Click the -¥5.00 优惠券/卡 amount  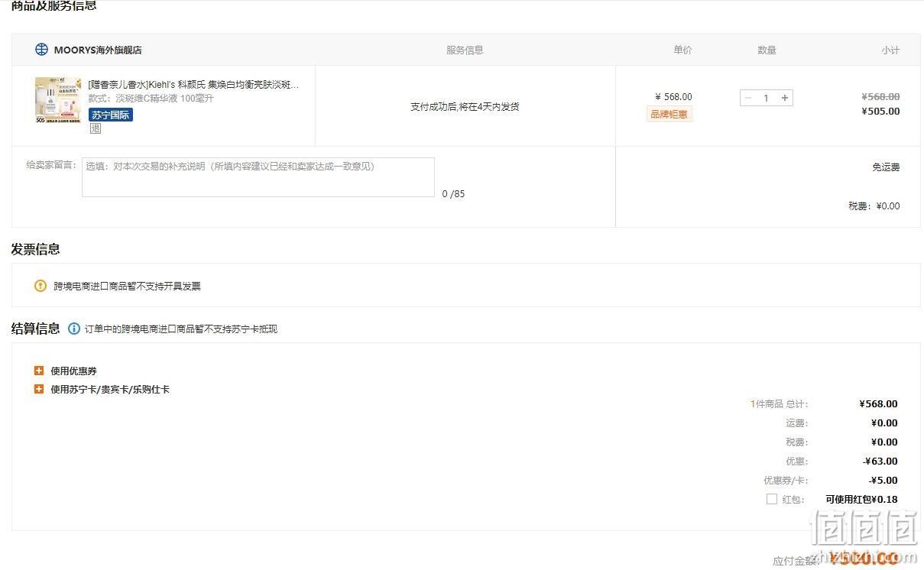click(x=883, y=481)
